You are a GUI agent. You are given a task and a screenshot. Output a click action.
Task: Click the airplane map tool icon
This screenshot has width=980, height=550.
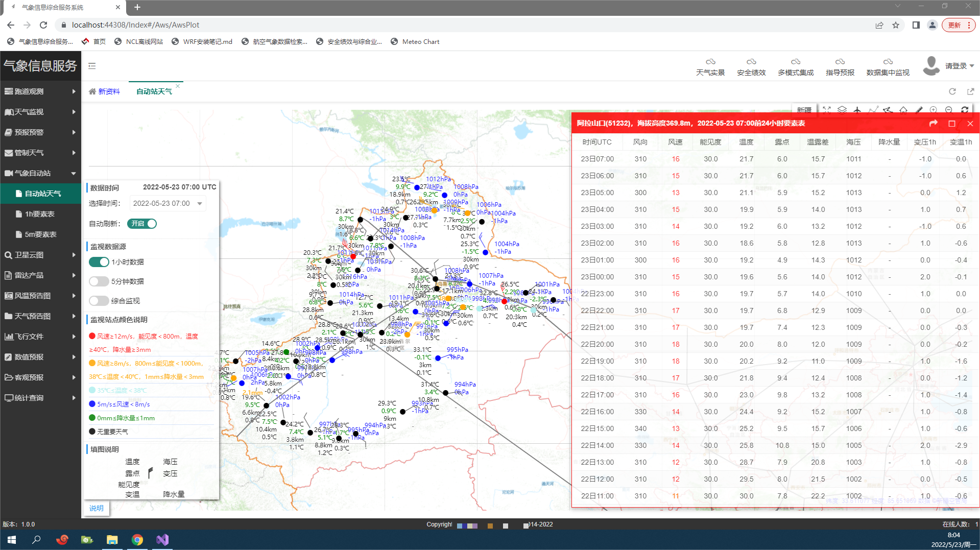click(x=857, y=109)
